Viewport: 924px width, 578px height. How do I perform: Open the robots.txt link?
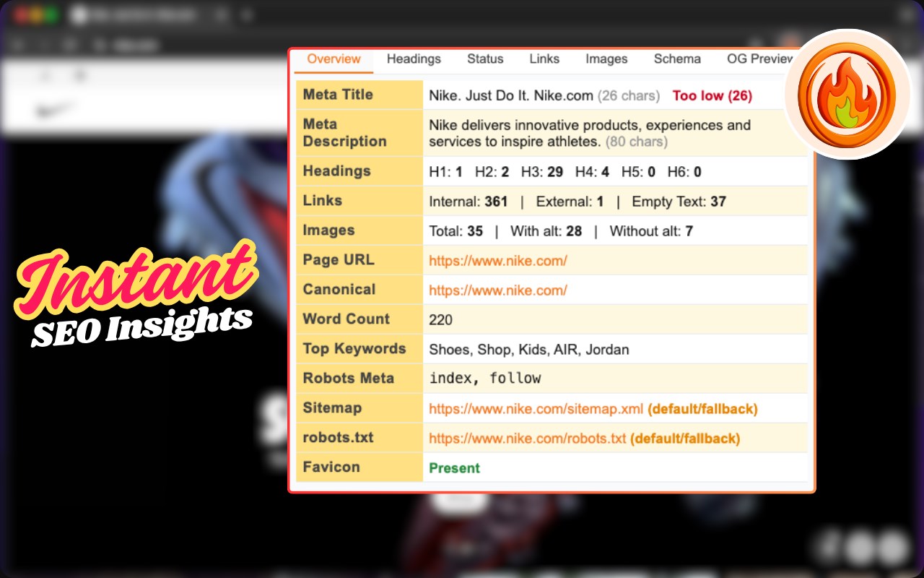pos(528,439)
